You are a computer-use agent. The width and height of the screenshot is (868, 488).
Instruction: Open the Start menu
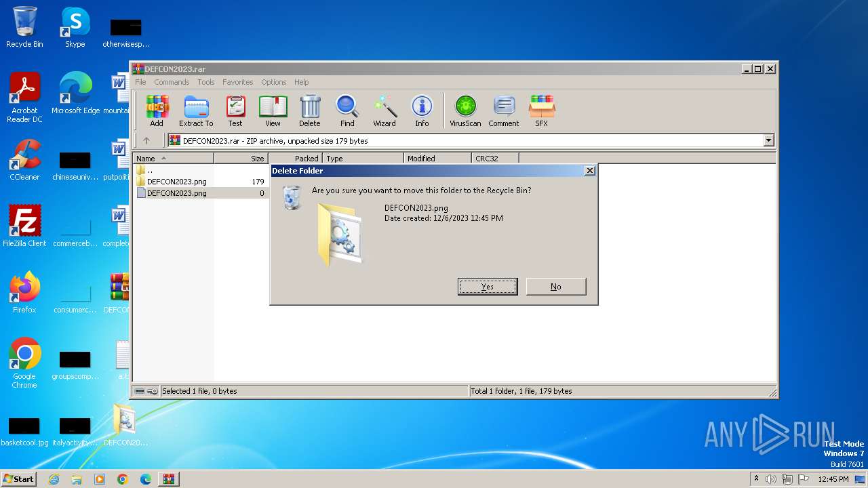coord(18,479)
